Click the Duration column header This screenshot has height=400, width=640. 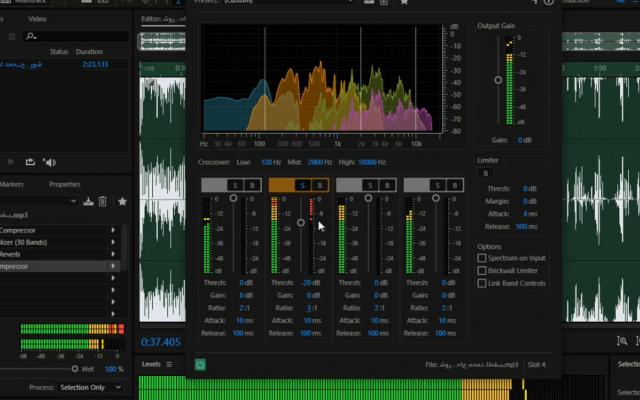point(89,51)
